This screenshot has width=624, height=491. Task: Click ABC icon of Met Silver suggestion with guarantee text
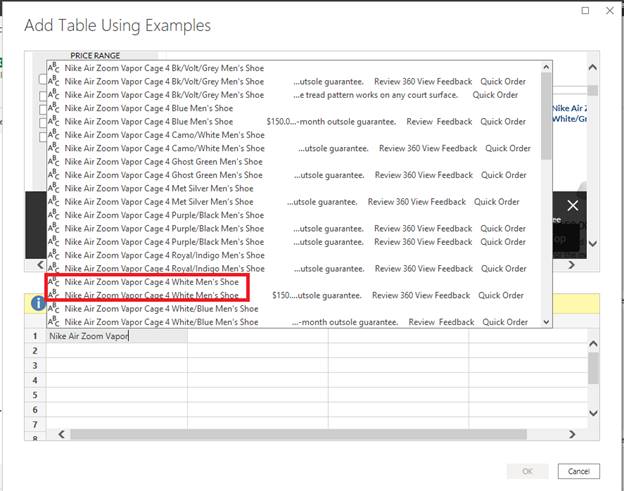coord(53,202)
